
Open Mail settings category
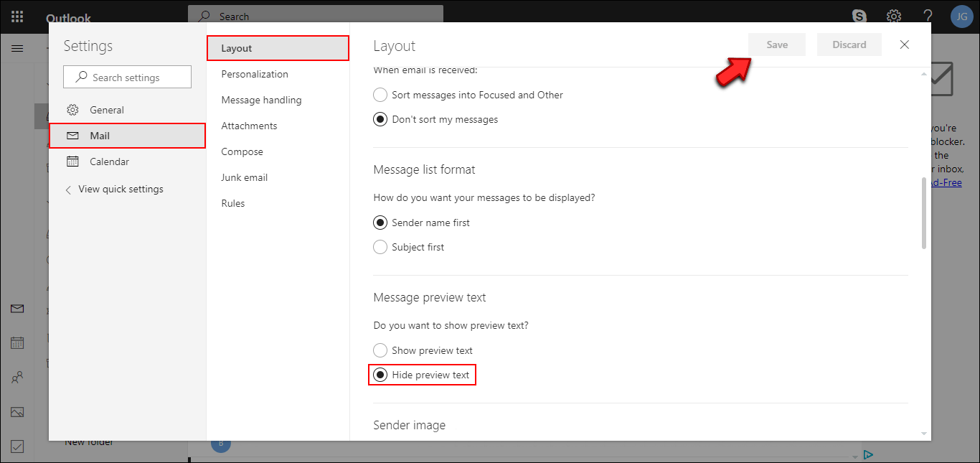tap(127, 136)
